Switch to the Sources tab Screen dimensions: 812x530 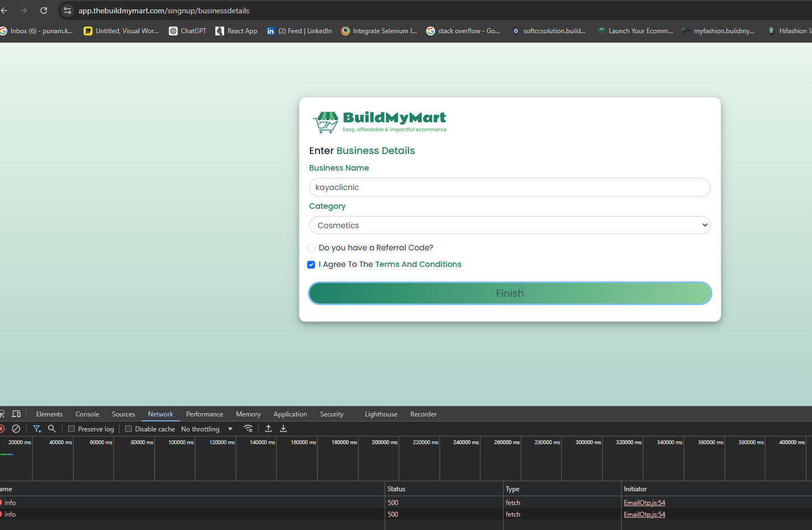click(x=123, y=414)
